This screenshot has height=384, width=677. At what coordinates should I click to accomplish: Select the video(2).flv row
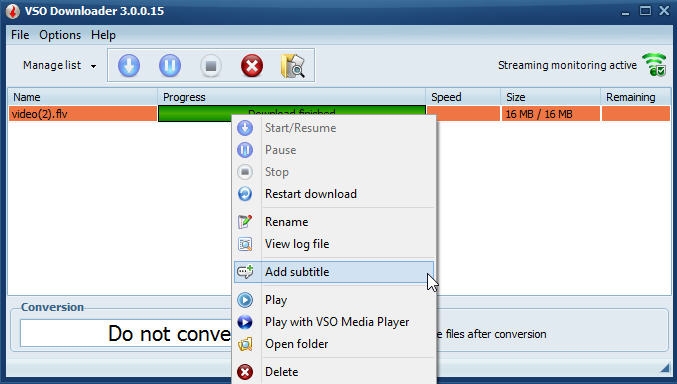coord(82,114)
